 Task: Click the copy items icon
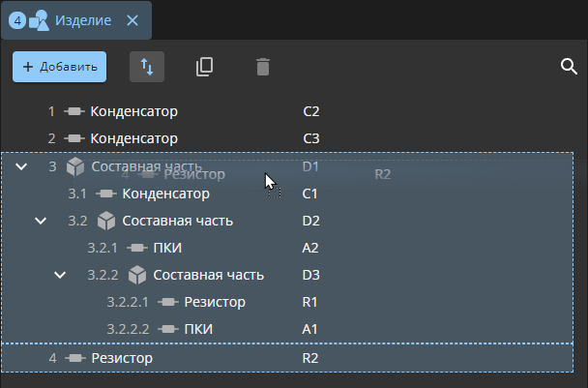point(205,67)
